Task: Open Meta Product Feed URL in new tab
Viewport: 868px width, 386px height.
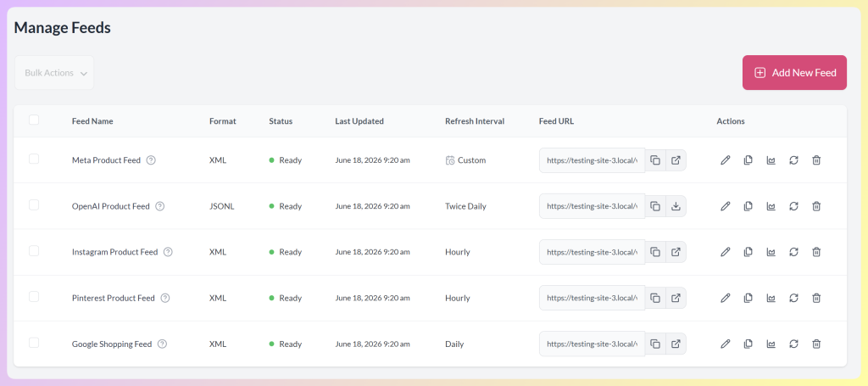Action: click(676, 160)
